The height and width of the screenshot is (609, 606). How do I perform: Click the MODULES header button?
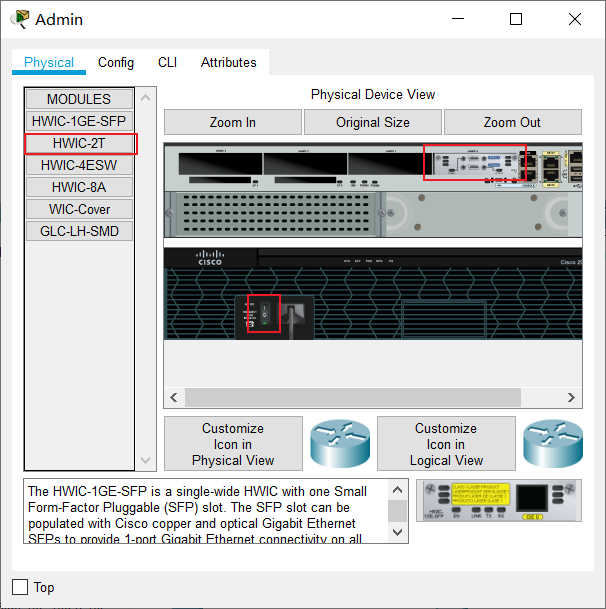pyautogui.click(x=79, y=99)
